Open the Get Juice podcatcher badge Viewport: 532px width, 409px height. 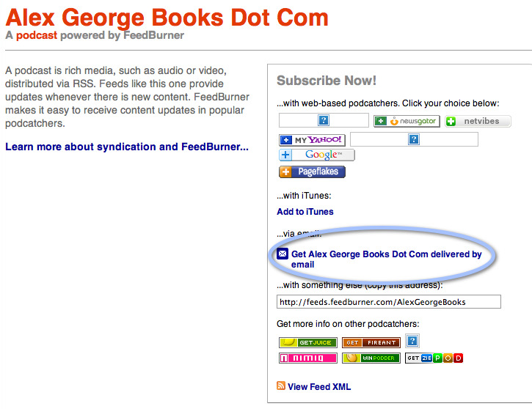pos(307,342)
